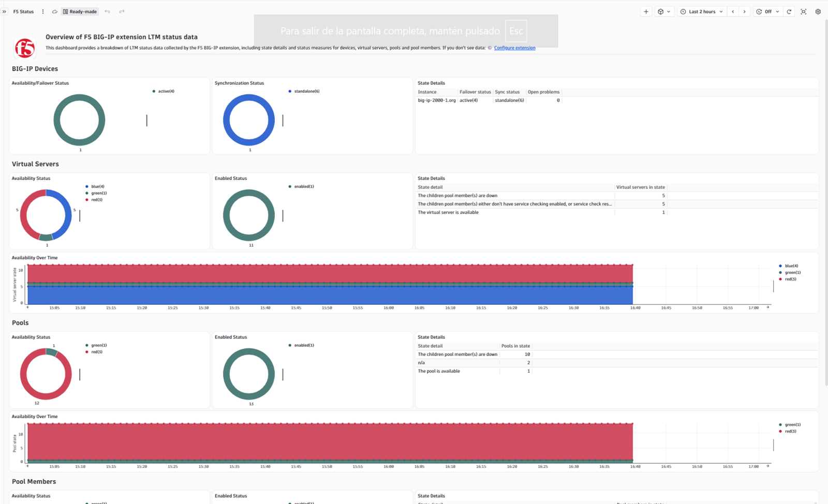Screen dimensions: 828x504
Task: Toggle green(1) legend in Pools Availability Over Time
Action: [x=790, y=425]
